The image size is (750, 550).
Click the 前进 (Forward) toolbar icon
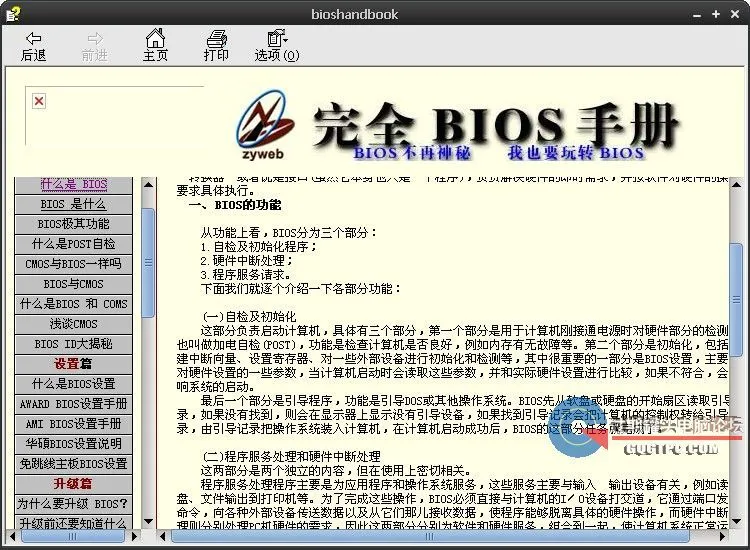(x=95, y=46)
